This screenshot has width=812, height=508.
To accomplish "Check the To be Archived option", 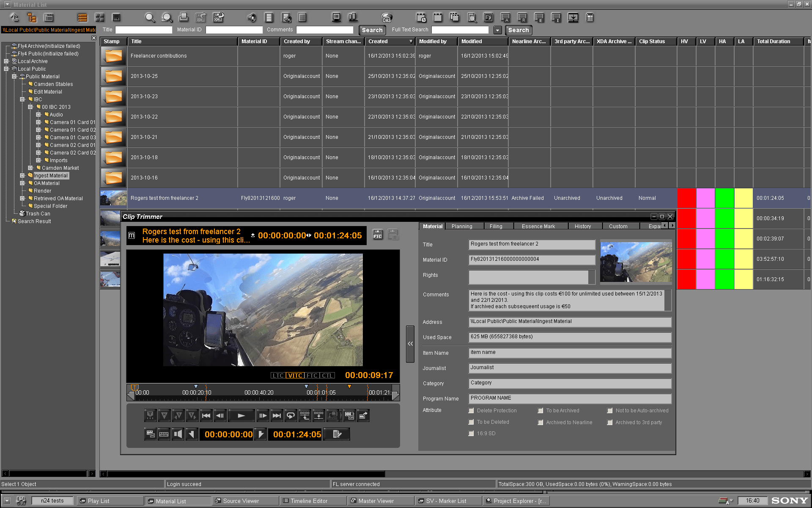I will 540,411.
